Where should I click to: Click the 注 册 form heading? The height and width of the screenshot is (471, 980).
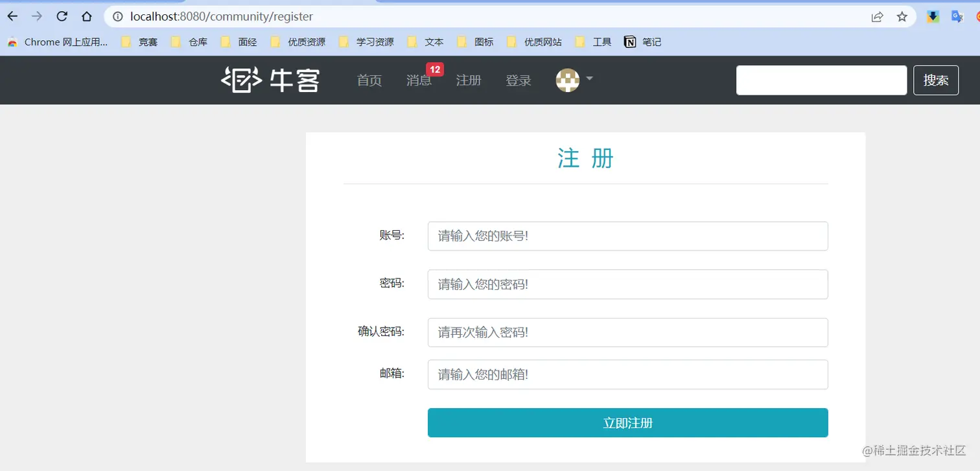tap(585, 158)
